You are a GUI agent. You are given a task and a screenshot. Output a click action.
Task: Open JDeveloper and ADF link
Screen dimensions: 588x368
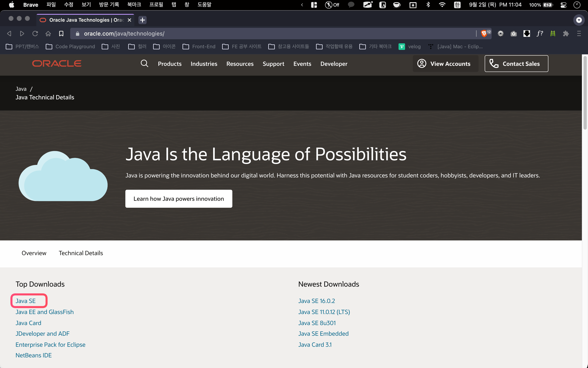point(42,334)
